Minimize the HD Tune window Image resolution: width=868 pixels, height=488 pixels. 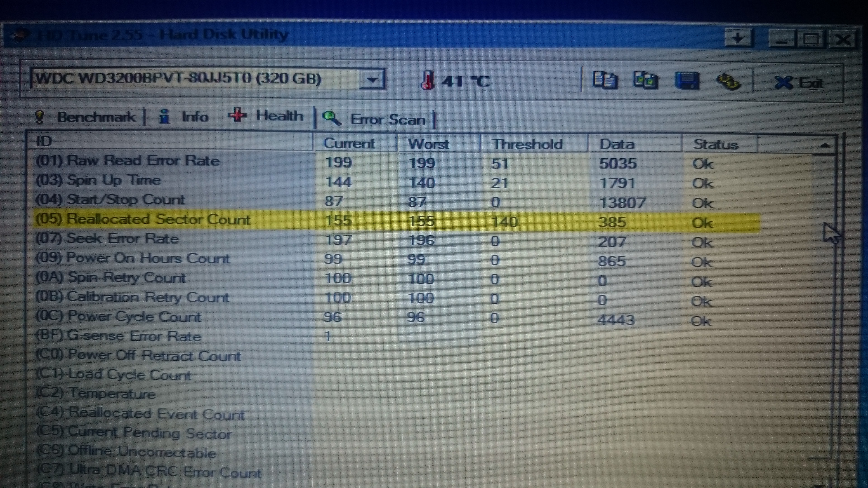(x=782, y=39)
